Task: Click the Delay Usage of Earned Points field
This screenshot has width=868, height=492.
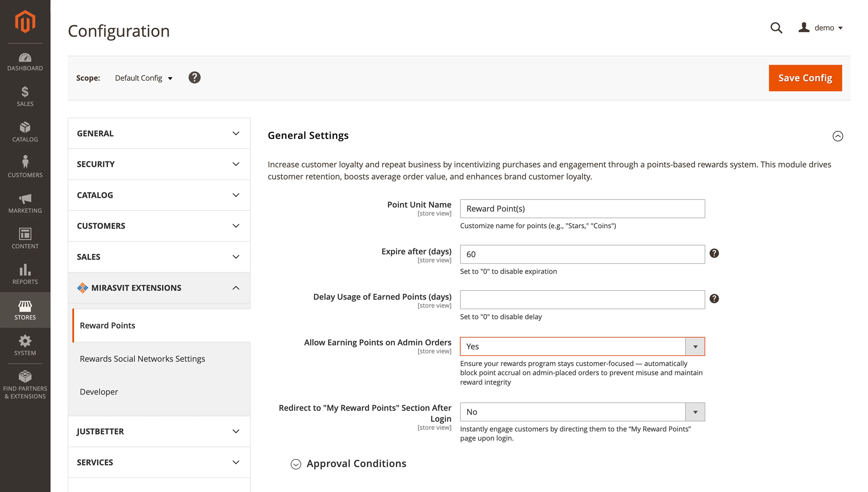Action: [582, 300]
